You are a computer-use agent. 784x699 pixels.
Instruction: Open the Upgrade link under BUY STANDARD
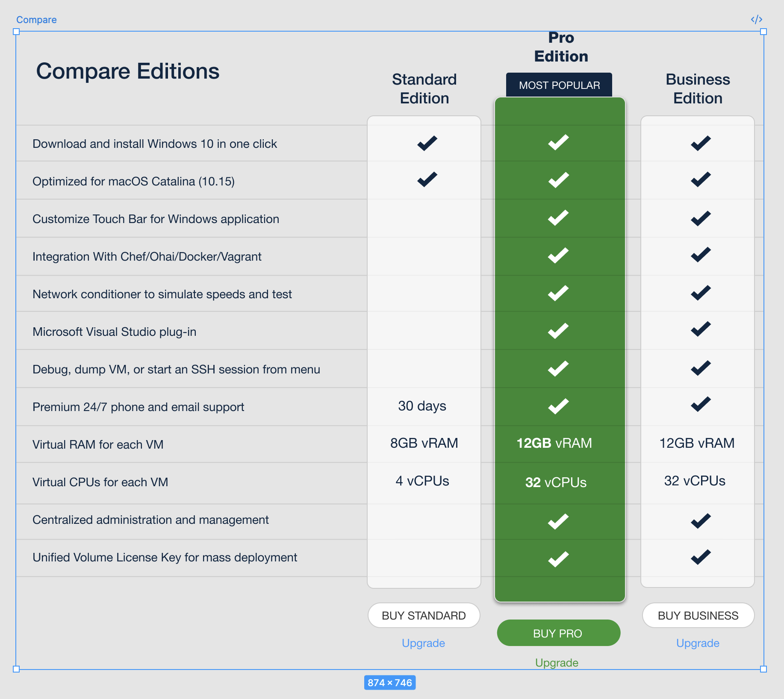423,643
